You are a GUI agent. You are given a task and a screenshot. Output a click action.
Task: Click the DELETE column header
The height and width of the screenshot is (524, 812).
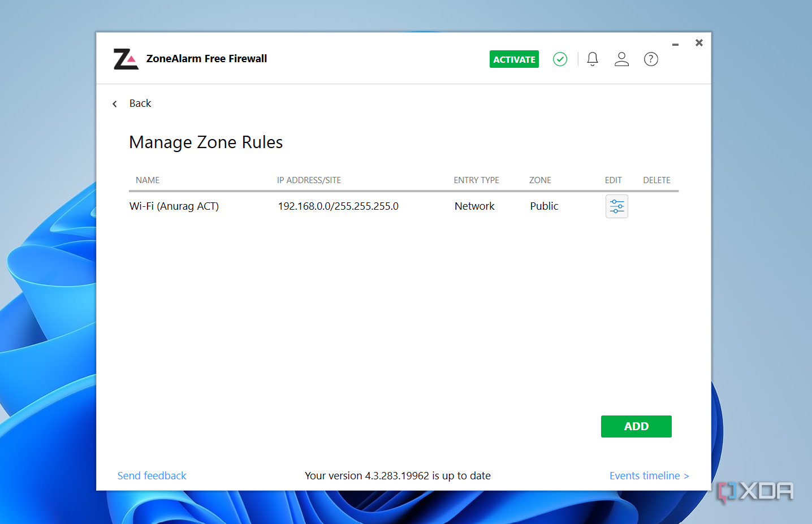click(656, 180)
